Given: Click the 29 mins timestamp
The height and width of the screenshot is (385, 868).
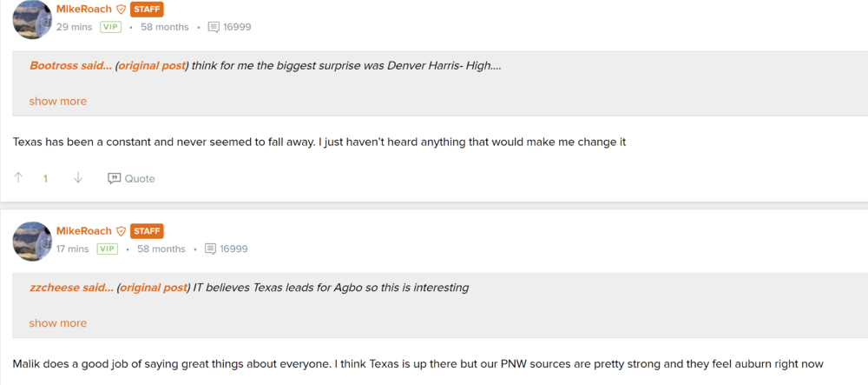Looking at the screenshot, I should (75, 27).
